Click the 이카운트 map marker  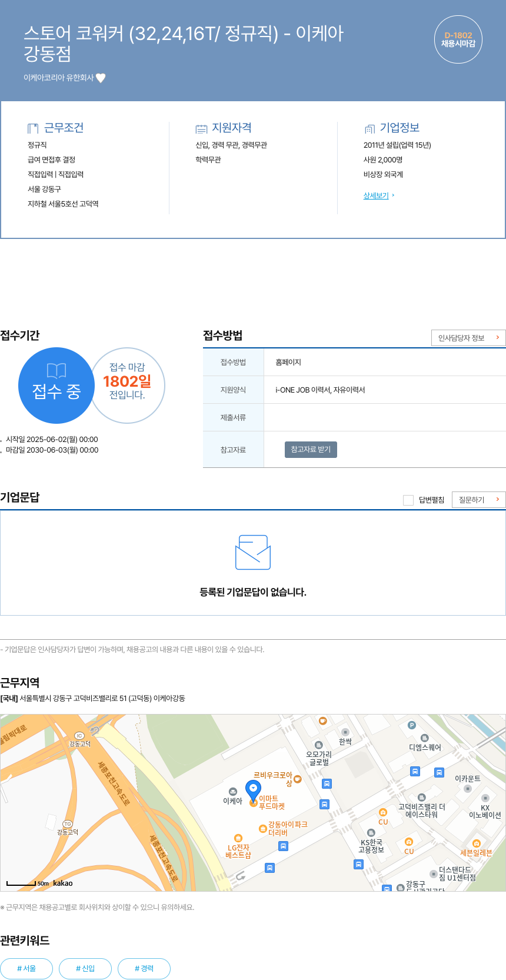click(x=468, y=789)
